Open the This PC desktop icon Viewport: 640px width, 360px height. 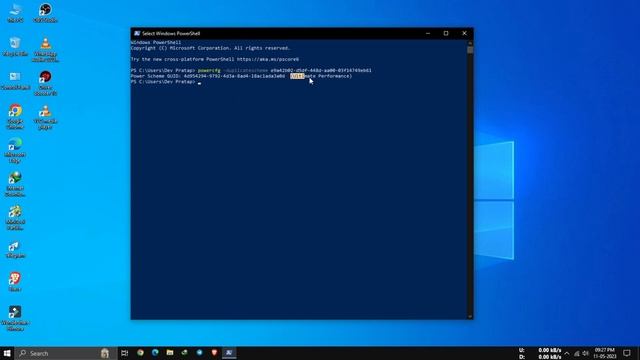coord(15,12)
